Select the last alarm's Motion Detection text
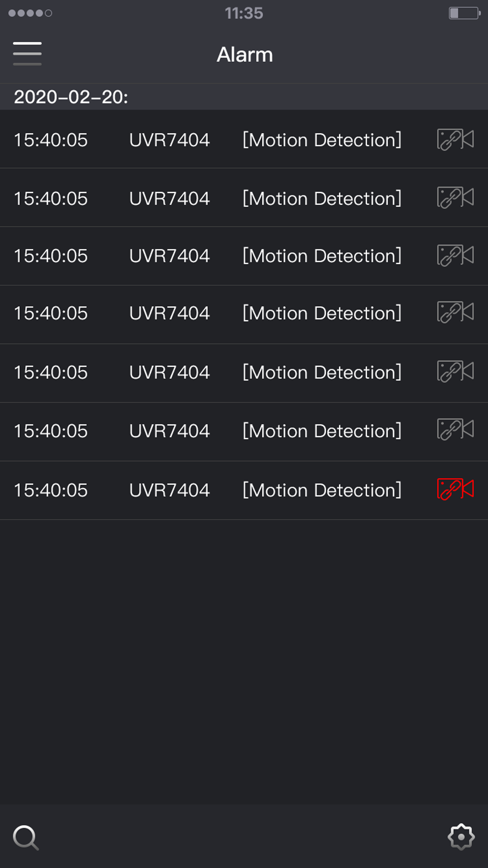The height and width of the screenshot is (868, 488). pos(322,490)
